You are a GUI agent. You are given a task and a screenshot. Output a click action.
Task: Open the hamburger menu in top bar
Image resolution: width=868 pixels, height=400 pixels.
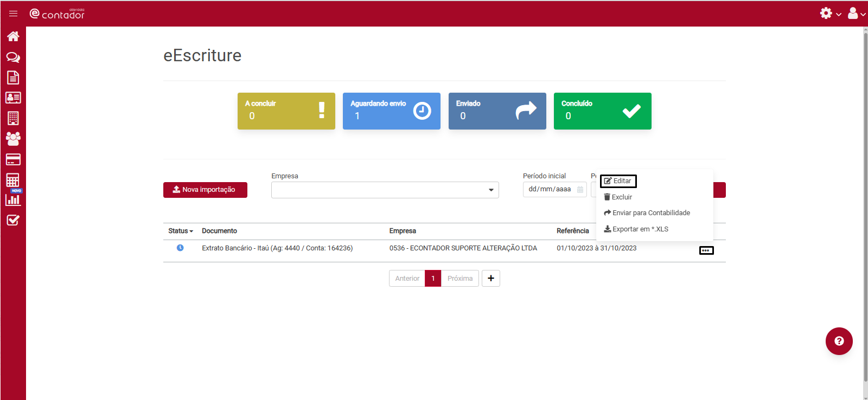click(x=14, y=14)
